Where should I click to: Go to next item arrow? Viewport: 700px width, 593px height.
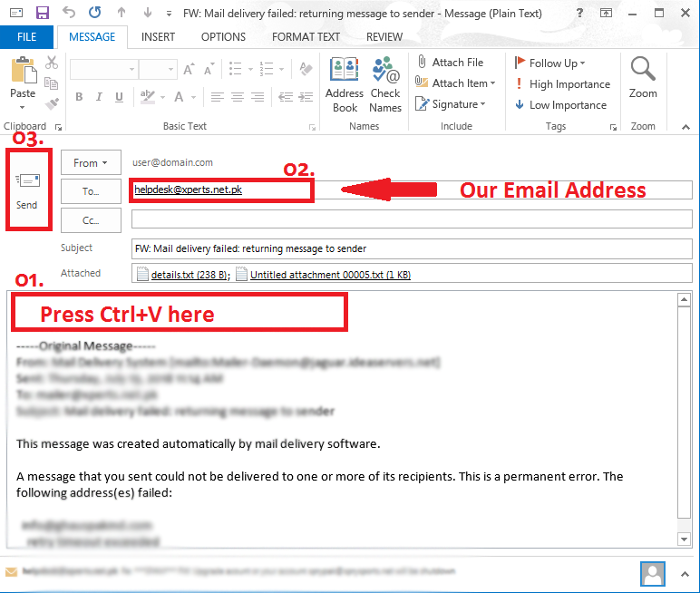(148, 13)
